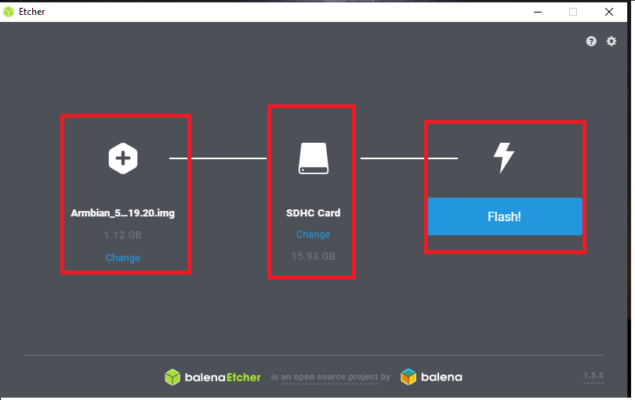Click the balenaEtcher logo in footer
Viewport: 635px width, 400px height.
click(x=213, y=377)
